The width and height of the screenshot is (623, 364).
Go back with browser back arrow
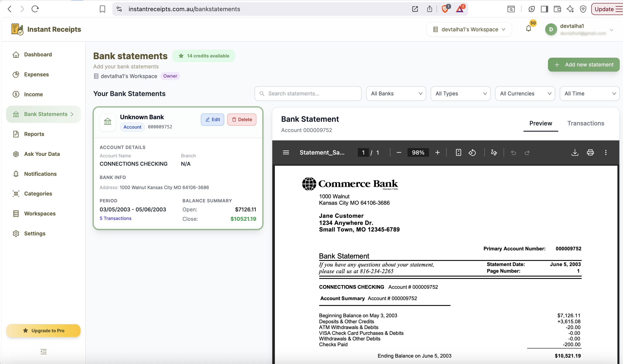click(10, 9)
